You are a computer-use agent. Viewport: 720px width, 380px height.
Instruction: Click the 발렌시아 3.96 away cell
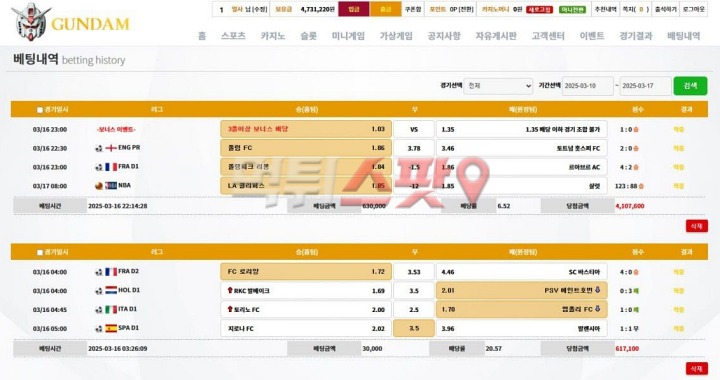click(x=522, y=329)
